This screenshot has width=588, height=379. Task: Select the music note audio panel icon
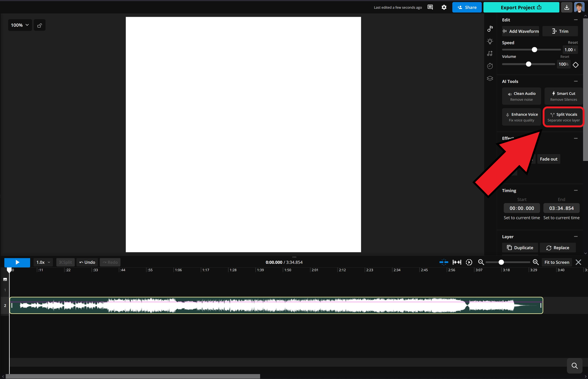click(x=490, y=29)
